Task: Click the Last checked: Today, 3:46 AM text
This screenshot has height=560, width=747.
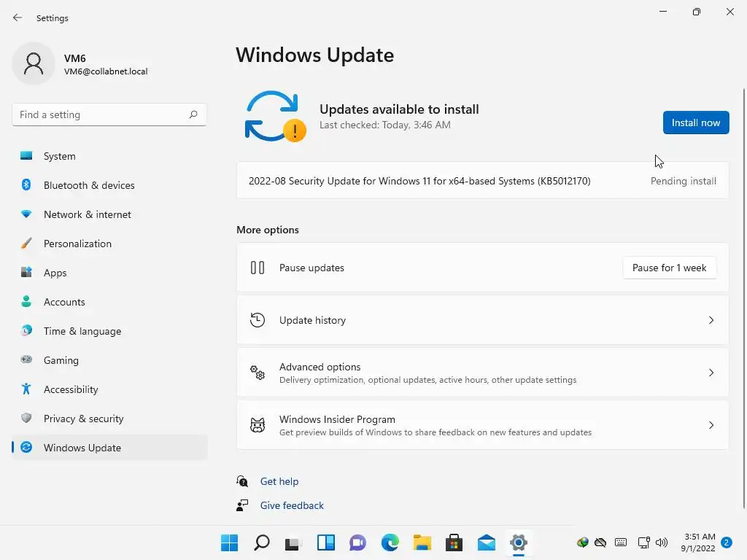Action: click(x=384, y=124)
